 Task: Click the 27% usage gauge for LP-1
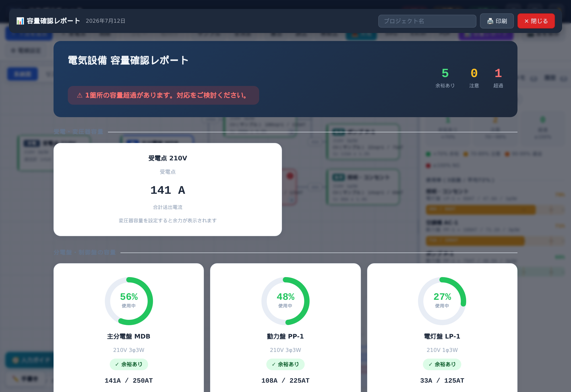click(442, 301)
